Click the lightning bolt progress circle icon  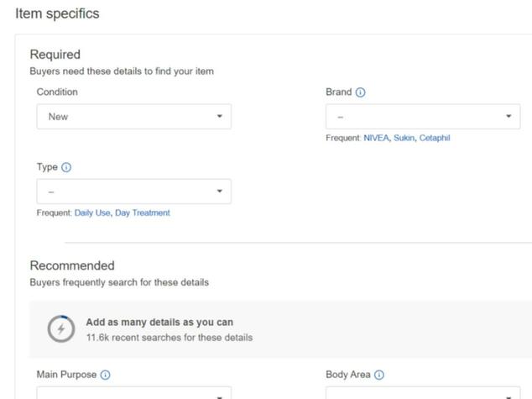click(61, 328)
